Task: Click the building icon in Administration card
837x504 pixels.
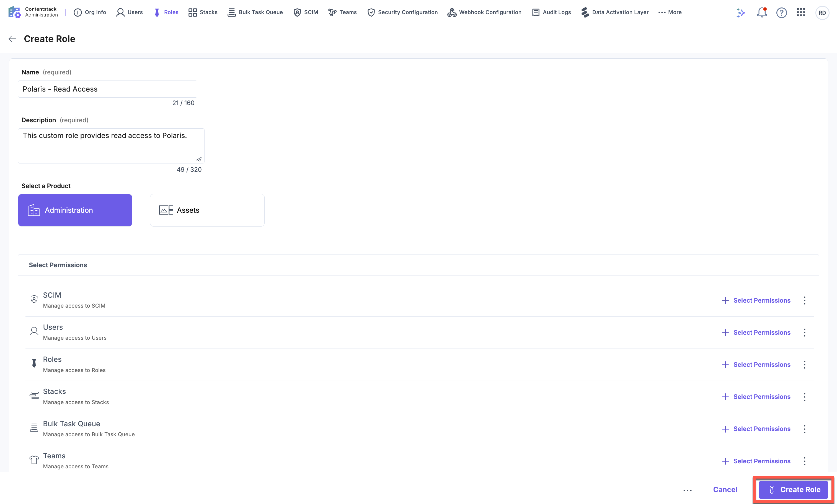Action: point(34,210)
